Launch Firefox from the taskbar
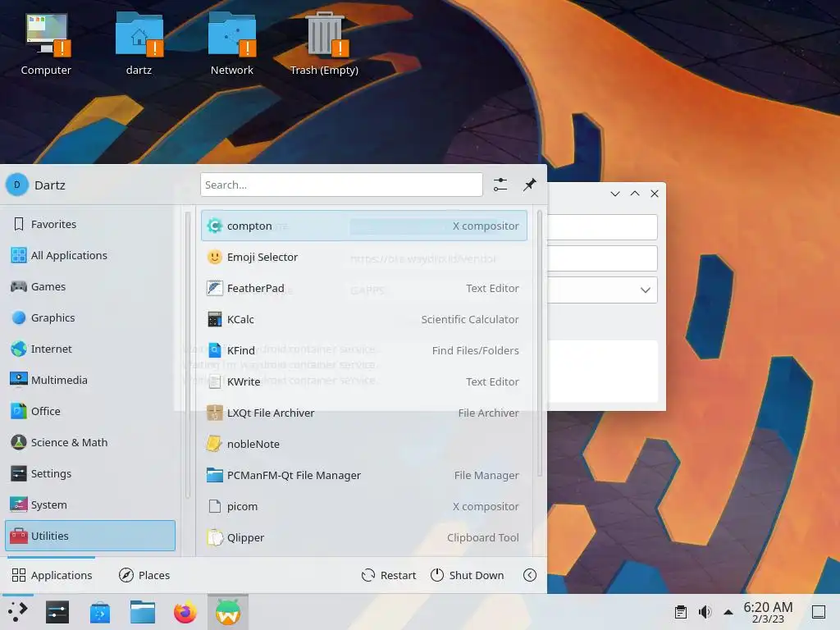 point(185,612)
